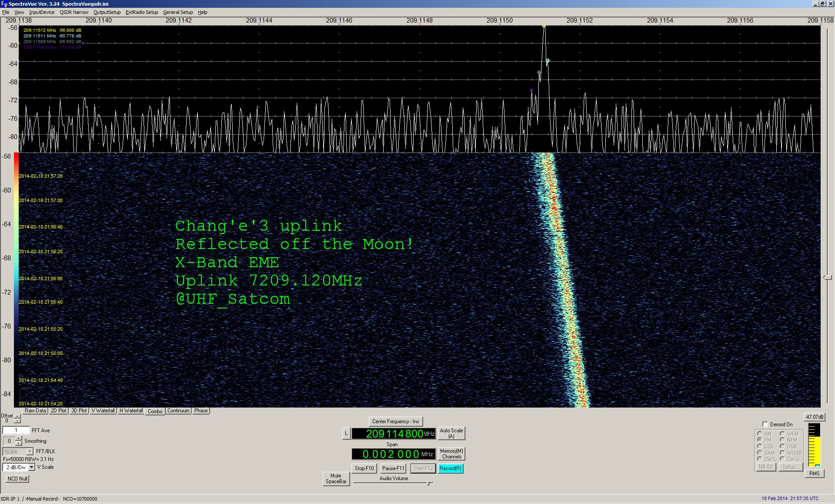Click the Smoothing down spinner arrow
The width and height of the screenshot is (835, 504).
coord(18,443)
